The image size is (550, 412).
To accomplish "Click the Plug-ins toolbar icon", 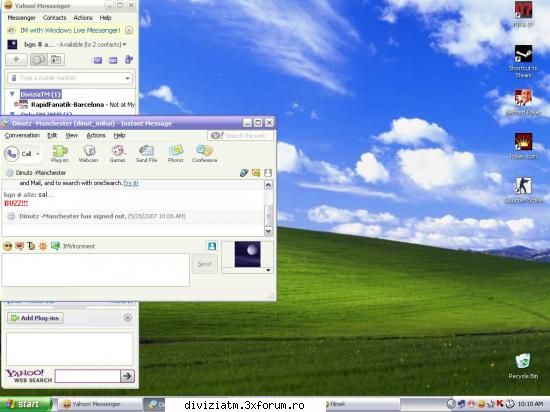I will coord(60,154).
